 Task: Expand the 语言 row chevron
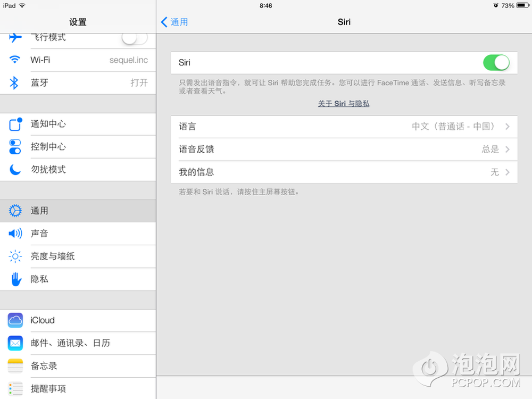(508, 127)
